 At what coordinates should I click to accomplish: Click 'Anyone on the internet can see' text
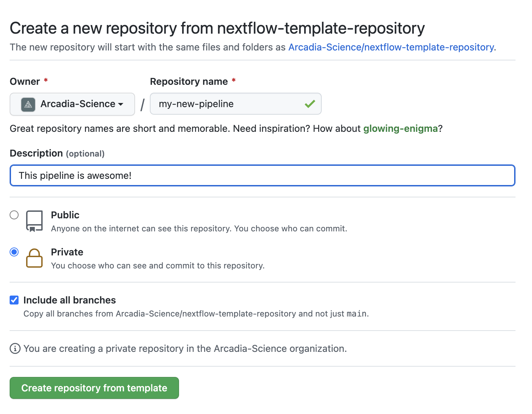coord(199,229)
